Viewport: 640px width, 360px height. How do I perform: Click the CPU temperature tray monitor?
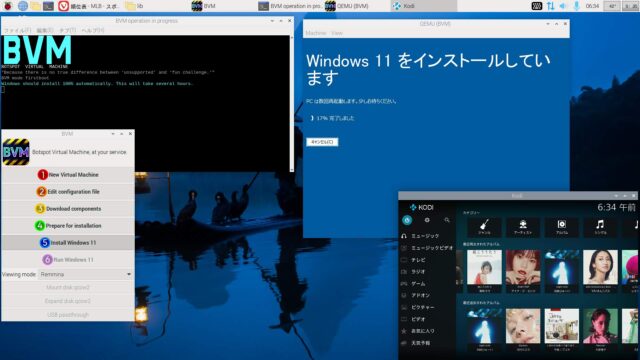click(x=612, y=6)
